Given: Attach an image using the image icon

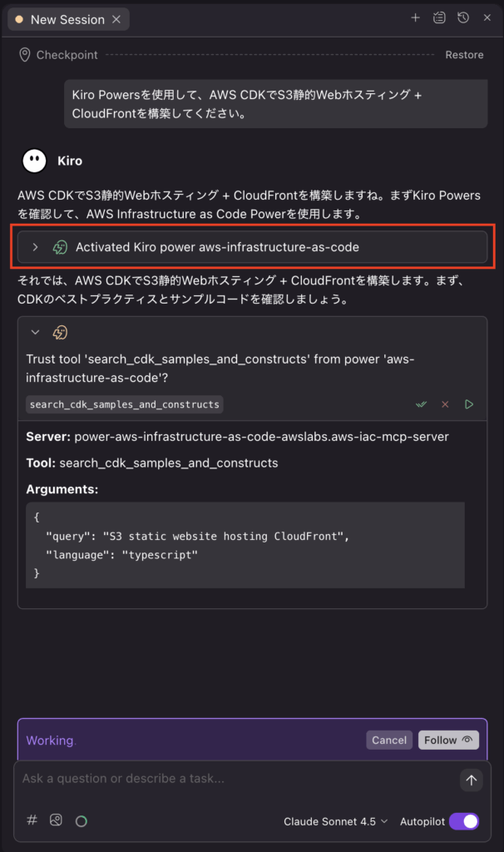Looking at the screenshot, I should (56, 820).
